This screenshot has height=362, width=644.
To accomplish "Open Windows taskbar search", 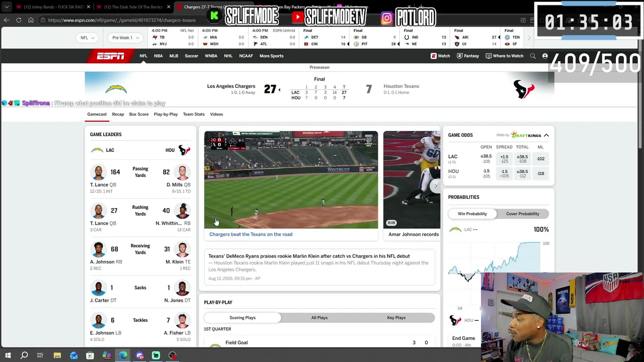I will point(24,355).
